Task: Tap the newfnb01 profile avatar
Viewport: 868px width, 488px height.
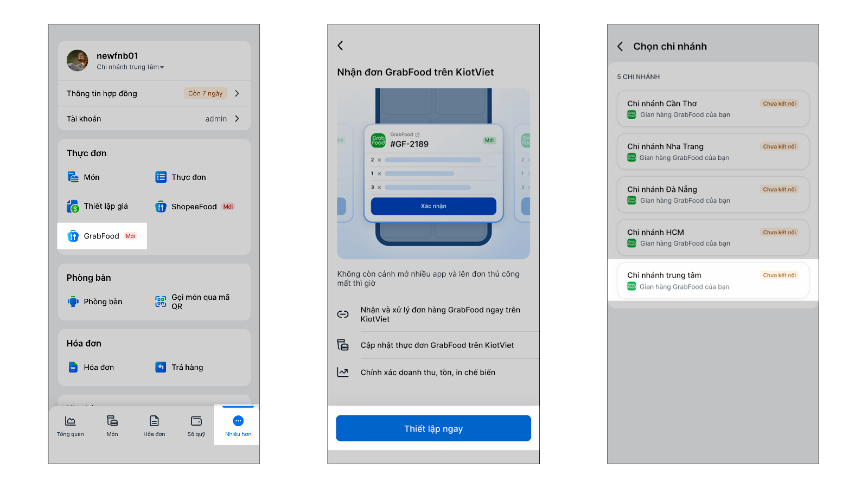Action: tap(78, 61)
